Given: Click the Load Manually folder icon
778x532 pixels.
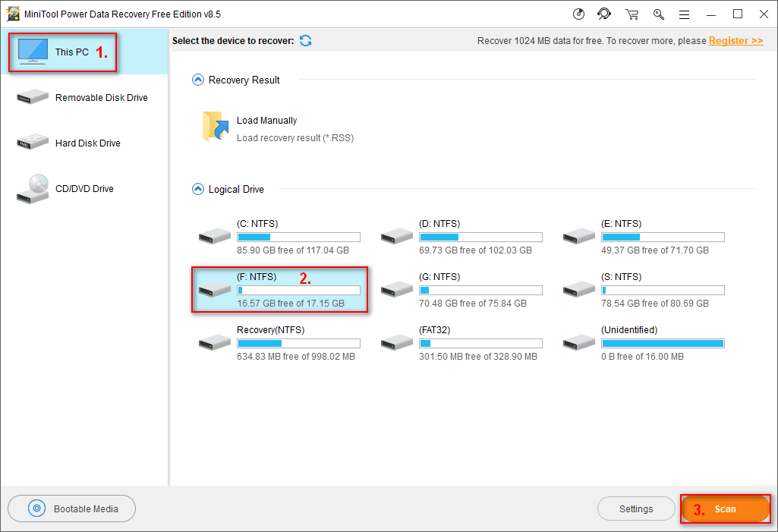Looking at the screenshot, I should point(216,127).
